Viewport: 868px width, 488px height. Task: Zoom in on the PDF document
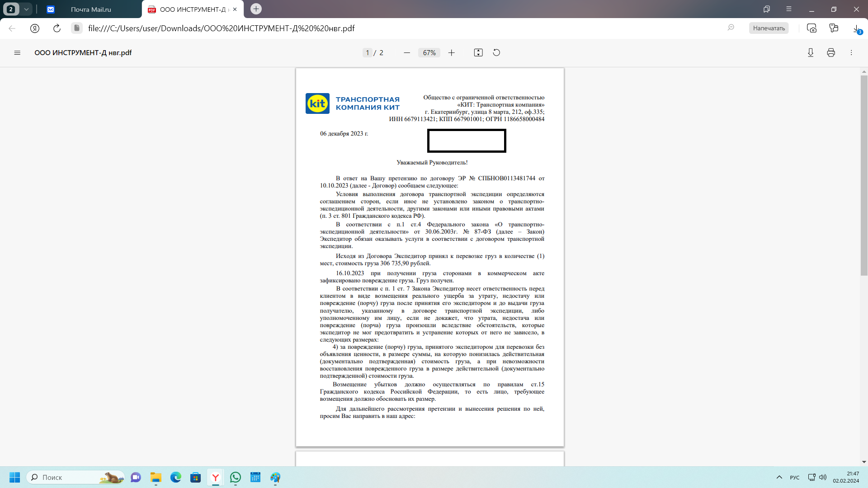click(451, 53)
